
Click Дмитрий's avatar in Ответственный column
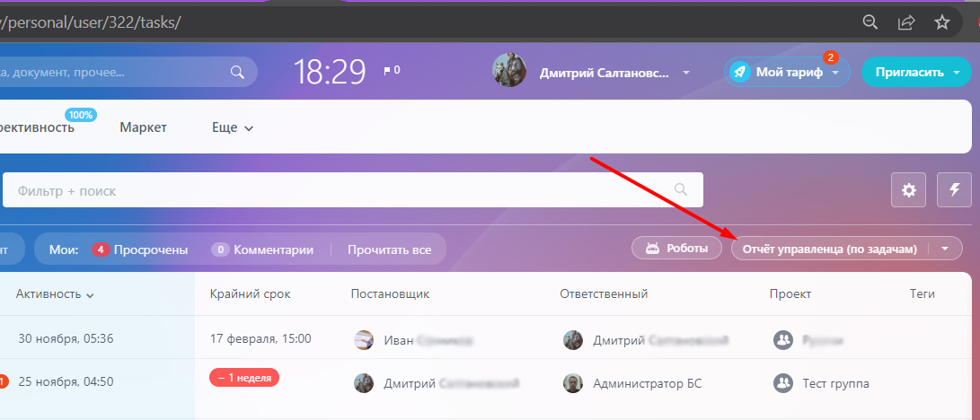tap(573, 340)
